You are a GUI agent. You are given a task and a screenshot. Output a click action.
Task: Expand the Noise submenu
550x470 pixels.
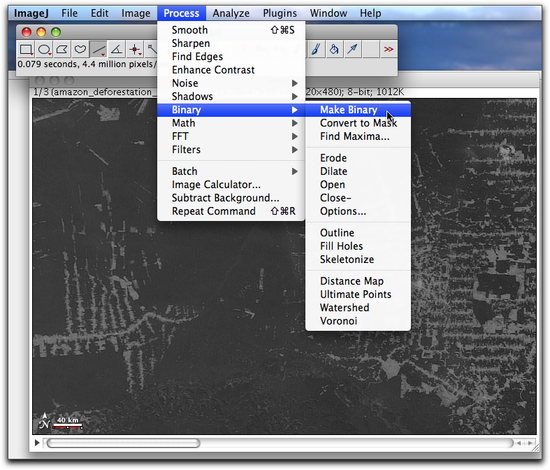(x=231, y=83)
